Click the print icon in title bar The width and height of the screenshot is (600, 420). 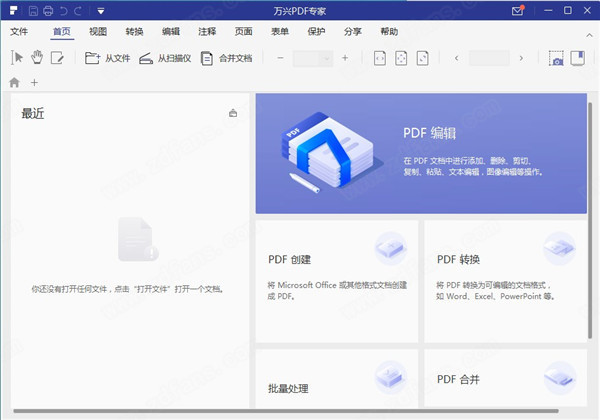(48, 11)
